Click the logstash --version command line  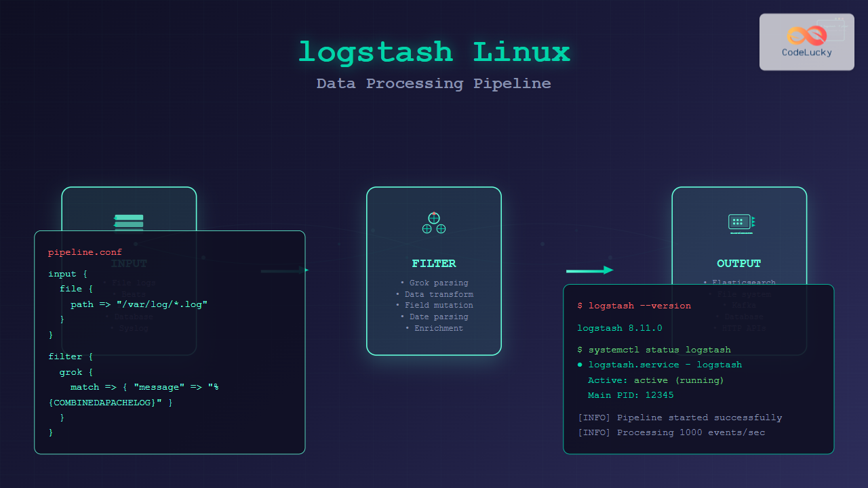pyautogui.click(x=634, y=306)
